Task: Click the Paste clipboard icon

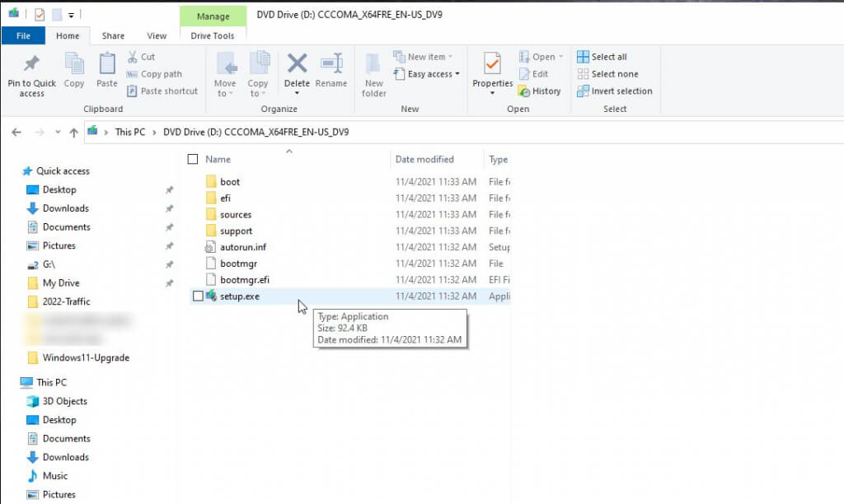Action: [x=106, y=64]
